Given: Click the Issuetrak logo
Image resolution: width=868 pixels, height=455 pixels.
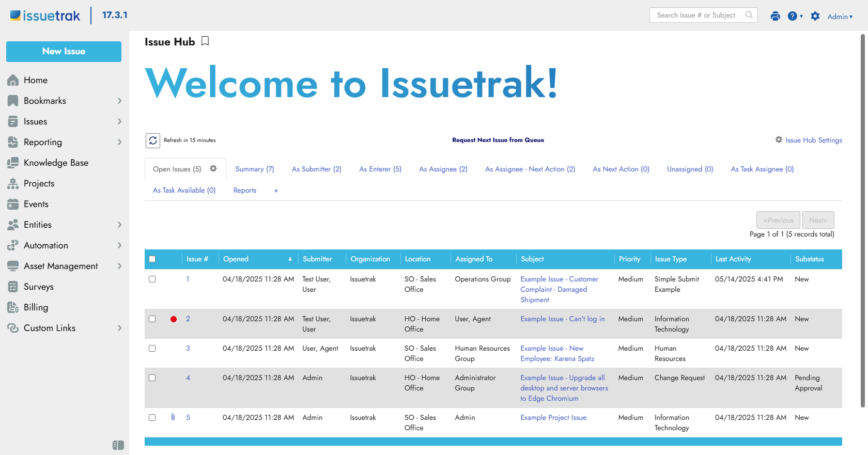Looking at the screenshot, I should tap(45, 15).
